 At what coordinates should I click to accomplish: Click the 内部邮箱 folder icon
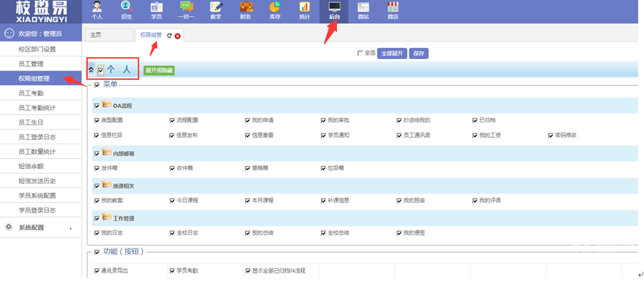[x=106, y=152]
